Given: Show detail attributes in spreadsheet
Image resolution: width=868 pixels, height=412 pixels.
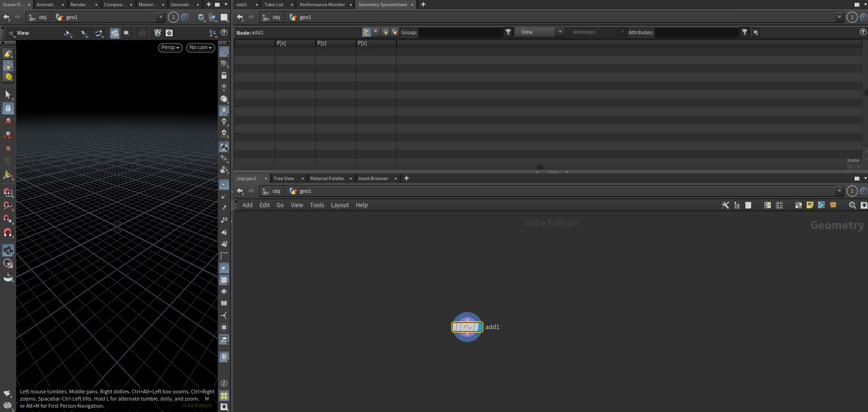Looking at the screenshot, I should [395, 32].
